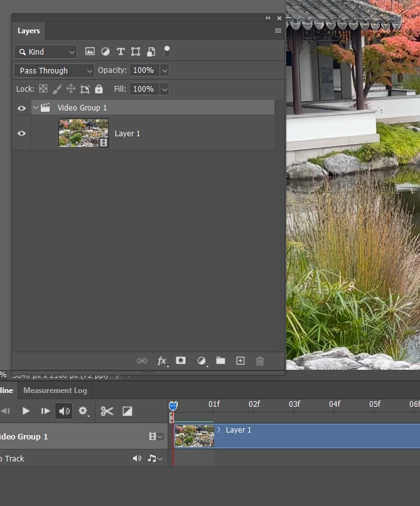The height and width of the screenshot is (506, 420).
Task: Mute audio playback in the timeline
Action: (x=64, y=411)
